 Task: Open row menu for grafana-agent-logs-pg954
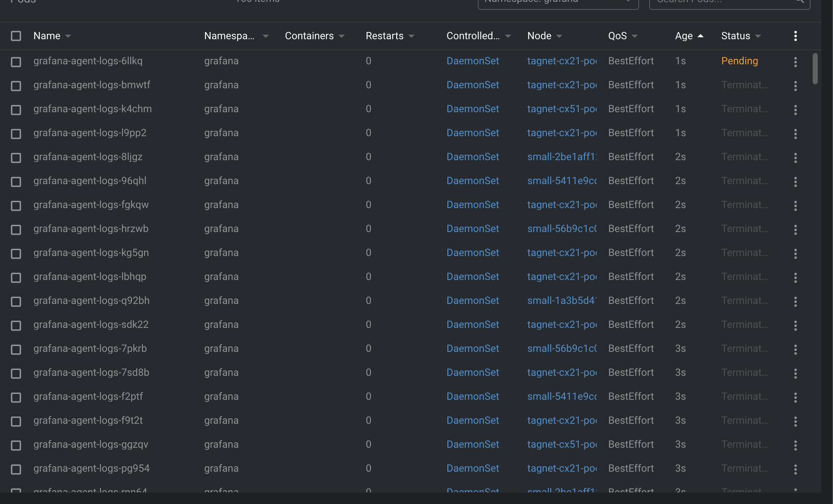tap(795, 469)
